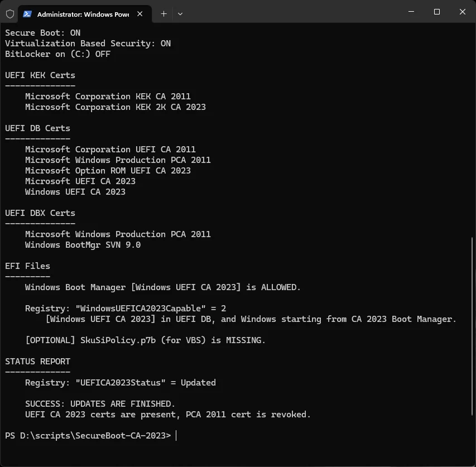Click the vertical scrollbar thumb

[x=472, y=326]
